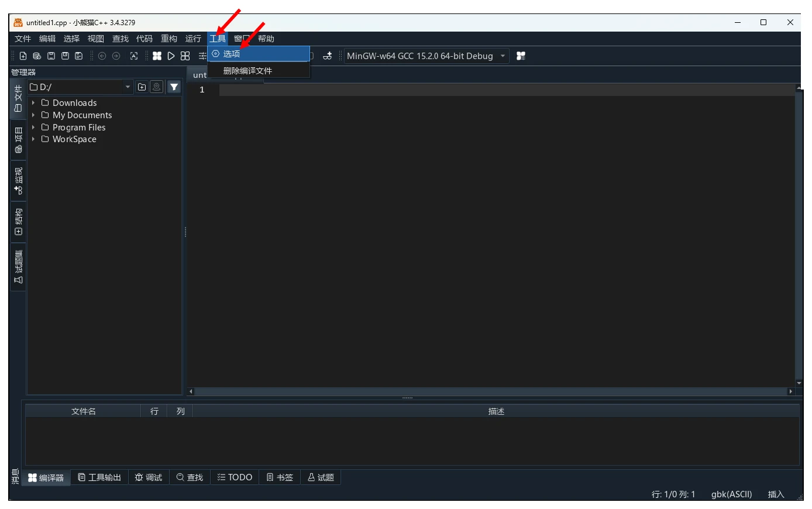Expand the My Documents folder
812x509 pixels.
point(33,115)
